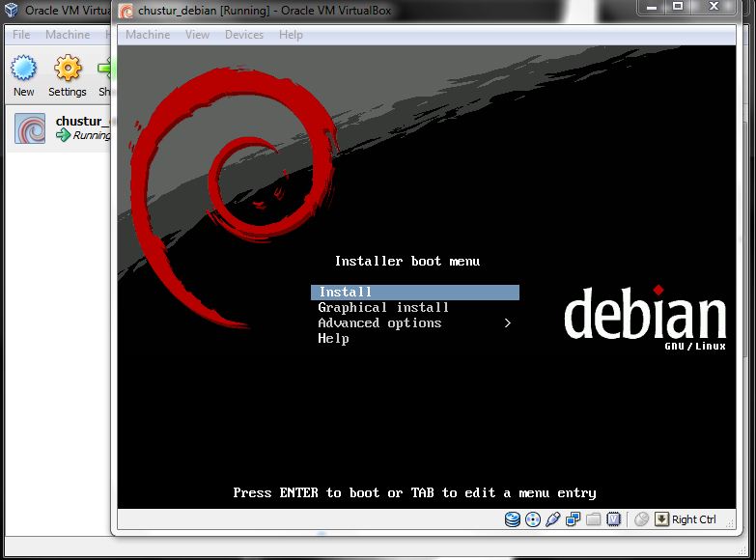Image resolution: width=756 pixels, height=560 pixels.
Task: Click the VirtualBox Manager title bar cube icon
Action: pos(11,10)
